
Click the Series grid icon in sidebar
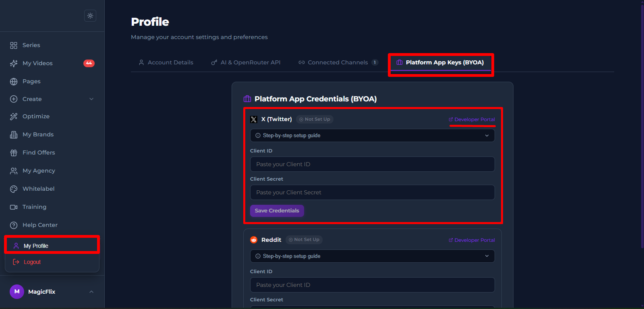(14, 45)
